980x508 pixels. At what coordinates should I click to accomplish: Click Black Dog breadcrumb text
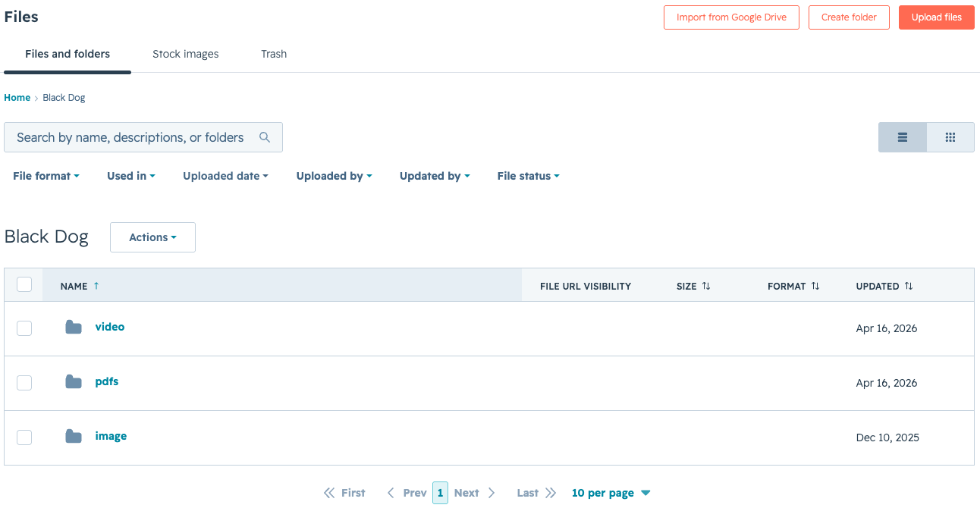[64, 98]
